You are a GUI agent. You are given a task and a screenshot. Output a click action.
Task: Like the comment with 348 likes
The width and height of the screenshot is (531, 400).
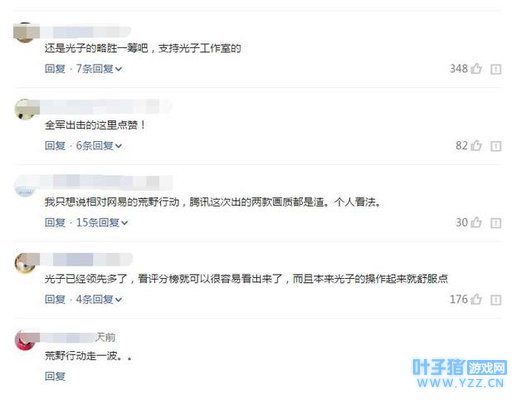476,68
